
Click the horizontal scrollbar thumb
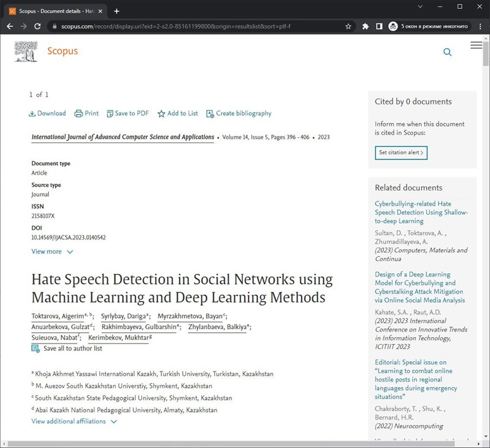point(231,444)
